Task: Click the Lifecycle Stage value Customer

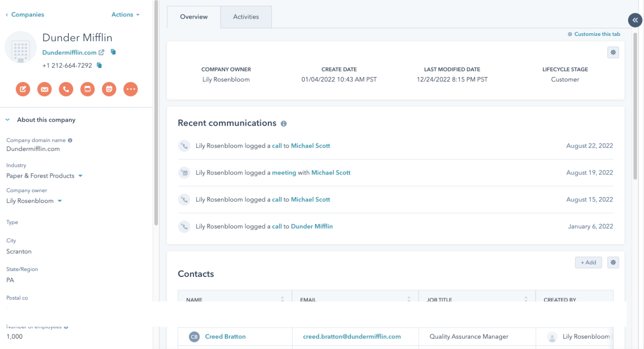Action: [x=565, y=80]
